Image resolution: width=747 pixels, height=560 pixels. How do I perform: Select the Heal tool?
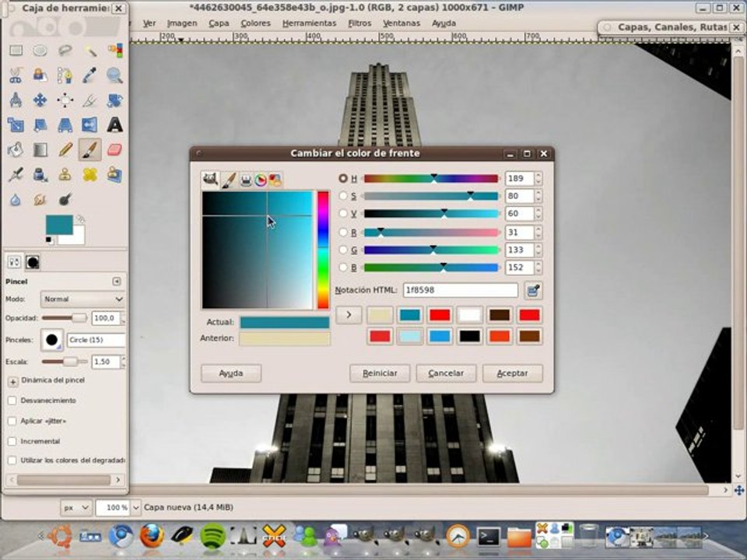(90, 174)
